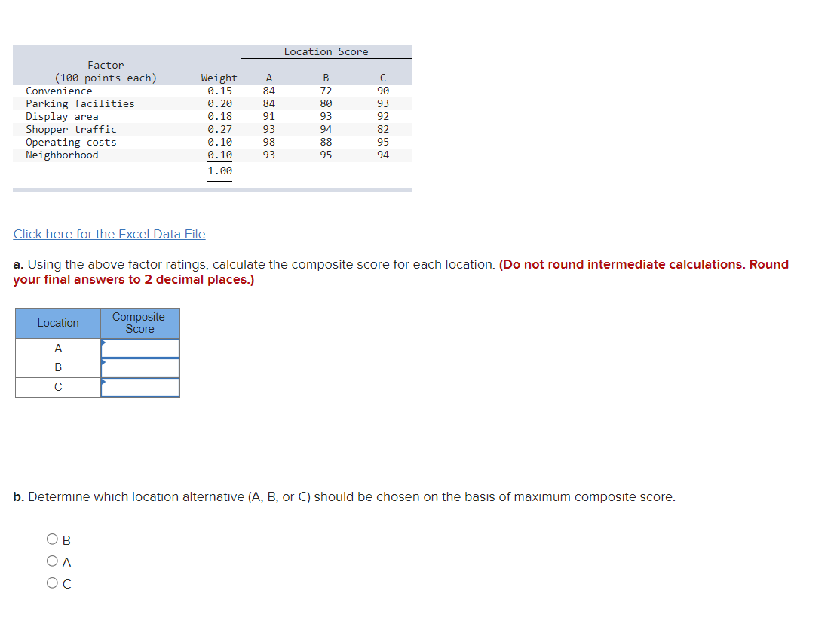
Task: Click the blue corner marker in row A answer box
Action: click(103, 341)
